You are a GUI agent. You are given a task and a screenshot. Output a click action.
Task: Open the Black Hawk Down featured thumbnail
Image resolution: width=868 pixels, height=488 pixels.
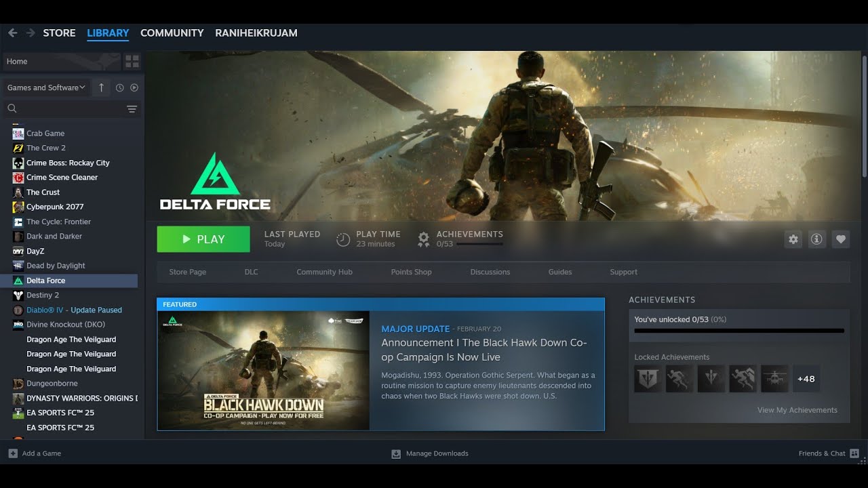[x=264, y=370]
